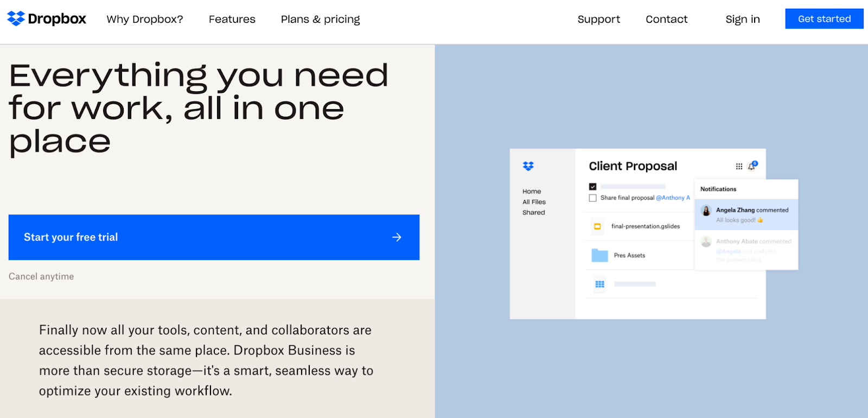Click the blue spreadsheet grid file icon

(599, 284)
